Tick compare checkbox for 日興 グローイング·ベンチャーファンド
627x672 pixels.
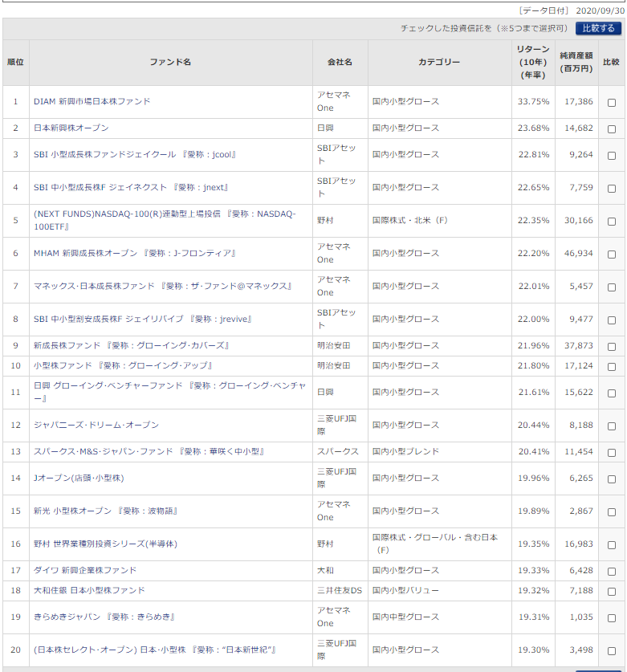(612, 393)
